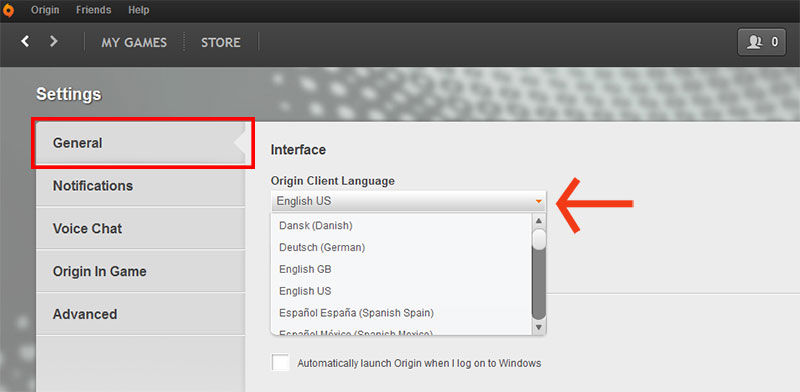Click the Settings page title
Image resolution: width=800 pixels, height=392 pixels.
pos(69,94)
